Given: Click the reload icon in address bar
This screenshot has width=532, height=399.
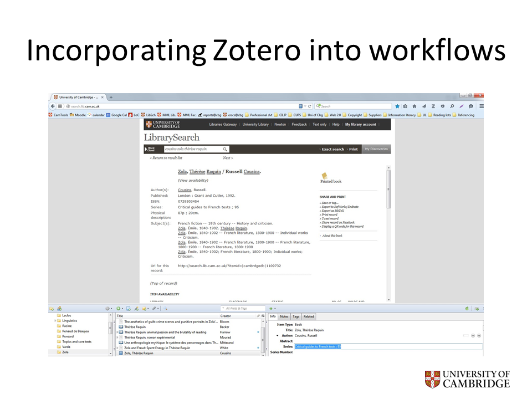Looking at the screenshot, I should [x=310, y=106].
